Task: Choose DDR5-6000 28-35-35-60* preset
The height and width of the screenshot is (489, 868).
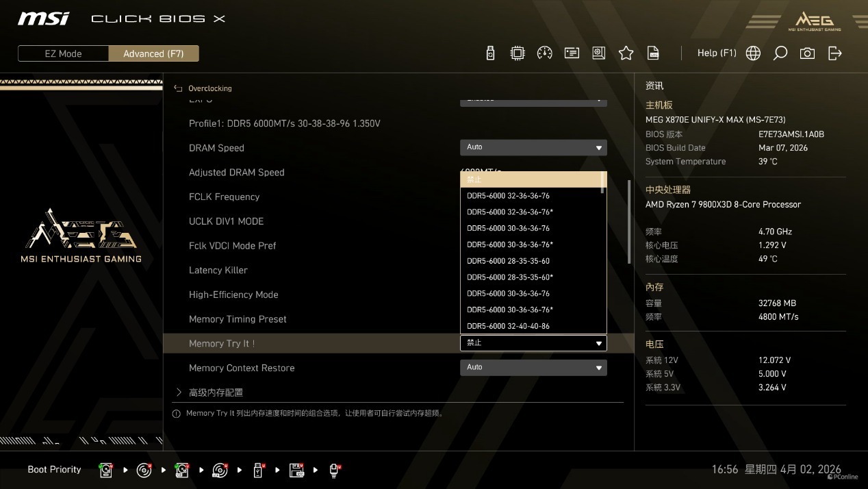Action: (510, 277)
